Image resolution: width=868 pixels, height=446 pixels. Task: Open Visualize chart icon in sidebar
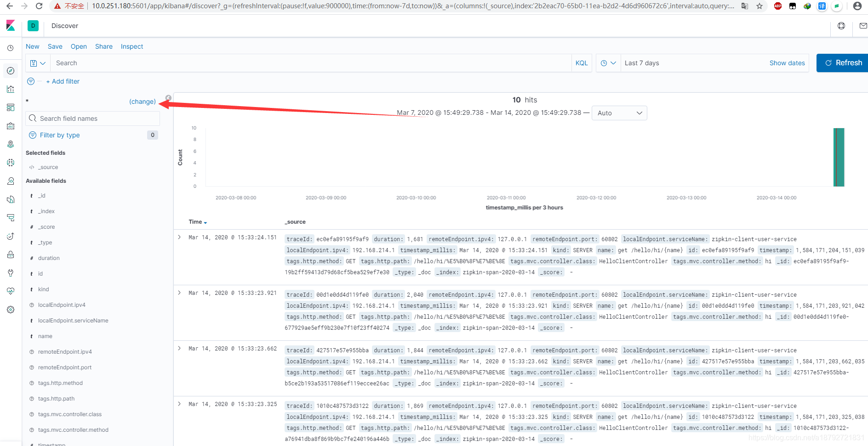(x=11, y=89)
